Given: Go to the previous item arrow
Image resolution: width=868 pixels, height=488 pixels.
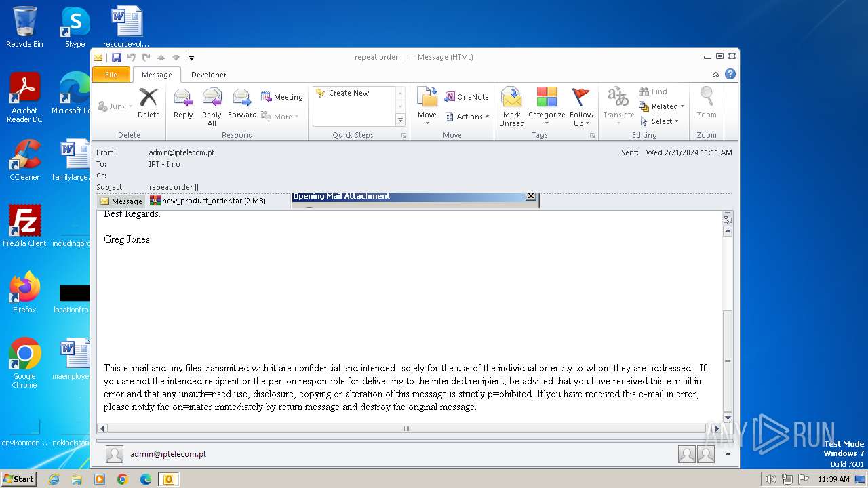Looking at the screenshot, I should point(161,58).
